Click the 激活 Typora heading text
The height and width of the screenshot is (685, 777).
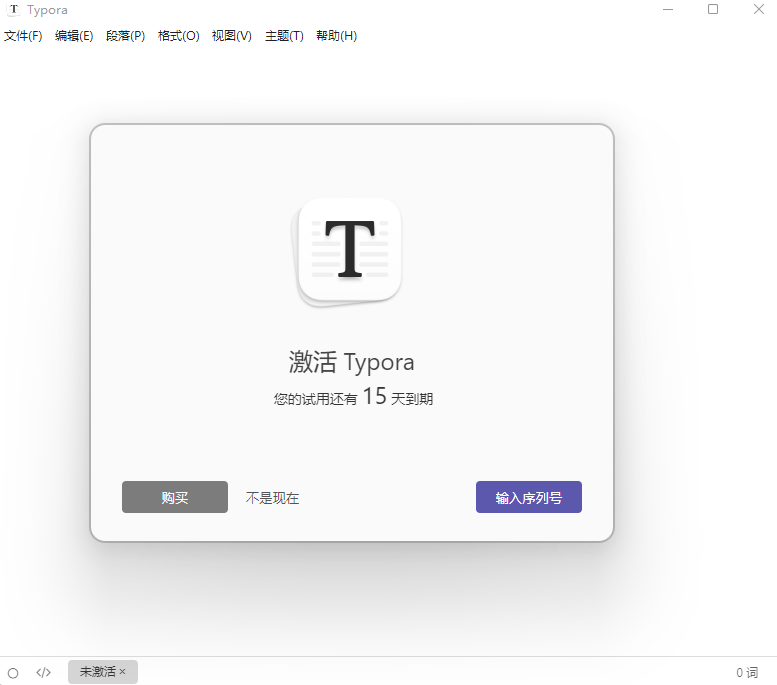point(351,362)
